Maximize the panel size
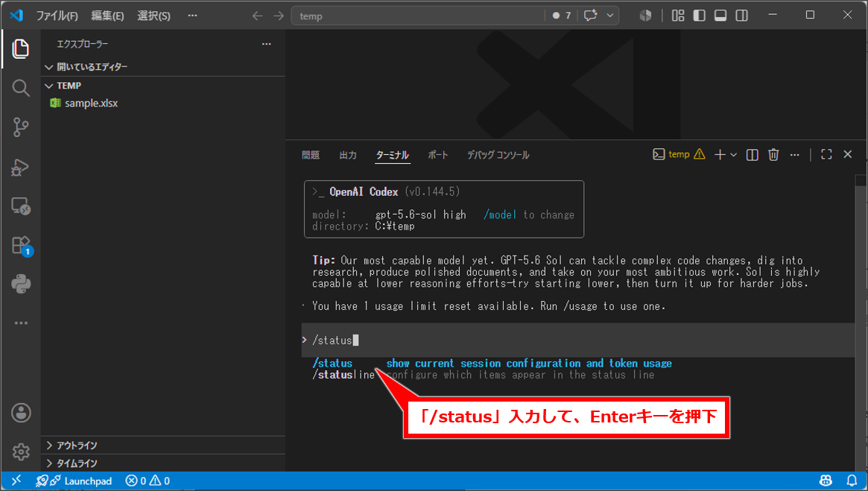868x491 pixels. pos(826,154)
